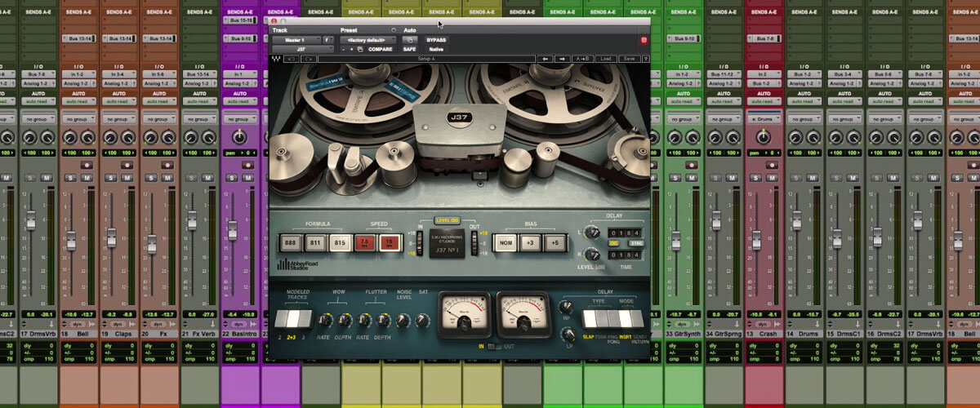Image resolution: width=980 pixels, height=408 pixels.
Task: Arm record on the Fx track
Action: coord(167,165)
